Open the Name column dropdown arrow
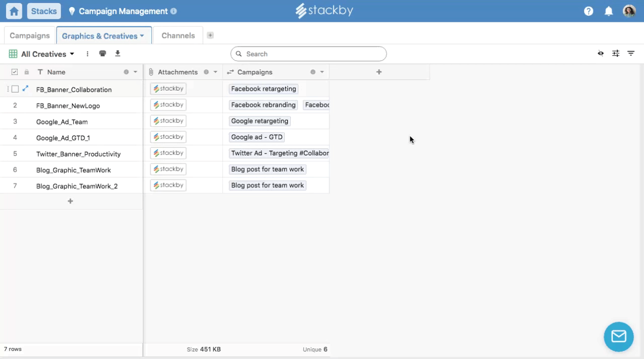This screenshot has width=644, height=359. point(135,72)
